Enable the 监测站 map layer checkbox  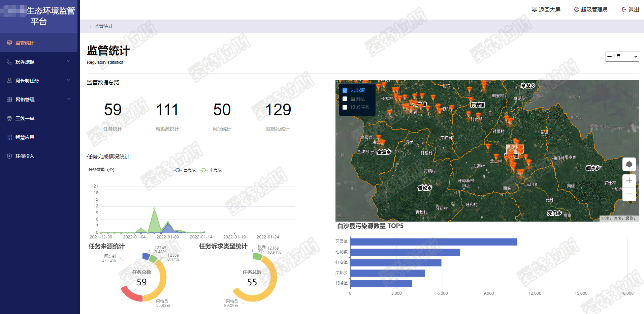coord(345,99)
